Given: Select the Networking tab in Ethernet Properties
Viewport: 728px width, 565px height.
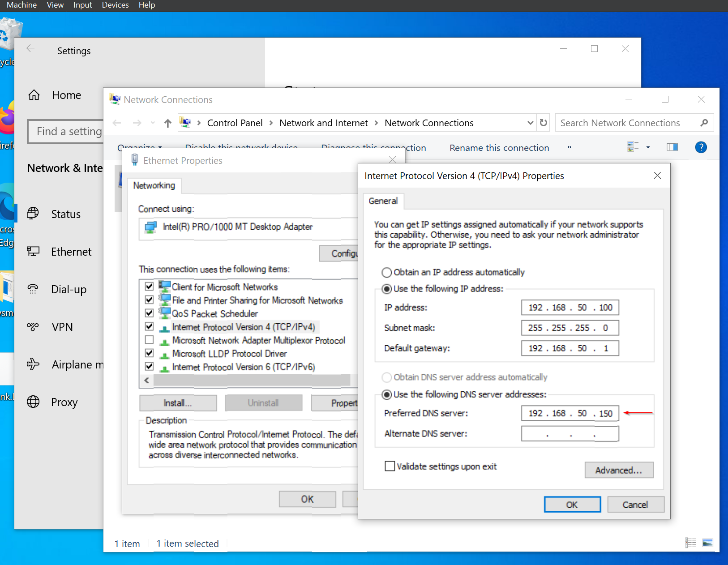Looking at the screenshot, I should [x=154, y=185].
